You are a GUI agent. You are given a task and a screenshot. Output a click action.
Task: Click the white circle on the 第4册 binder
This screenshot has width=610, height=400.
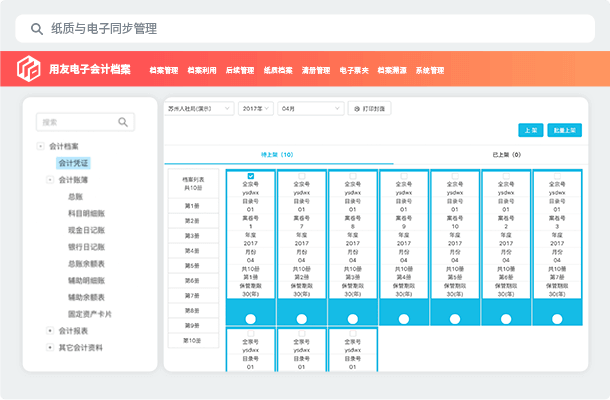pyautogui.click(x=403, y=318)
